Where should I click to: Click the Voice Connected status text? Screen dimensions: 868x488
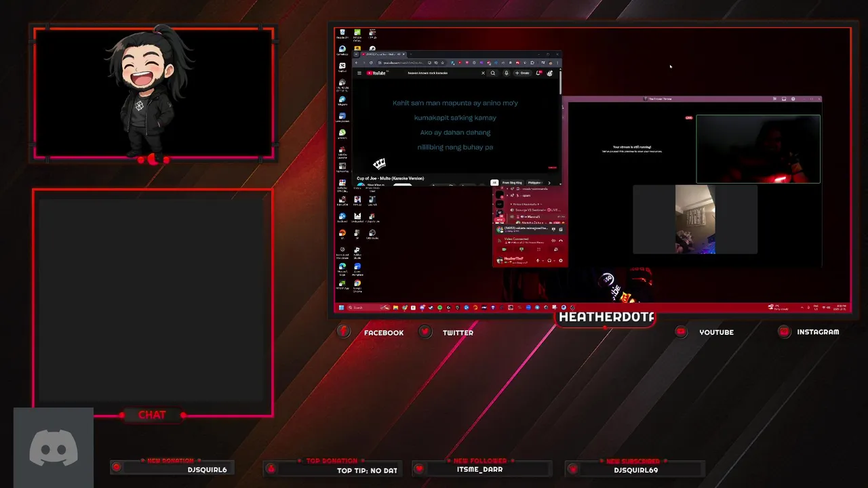[x=516, y=239]
